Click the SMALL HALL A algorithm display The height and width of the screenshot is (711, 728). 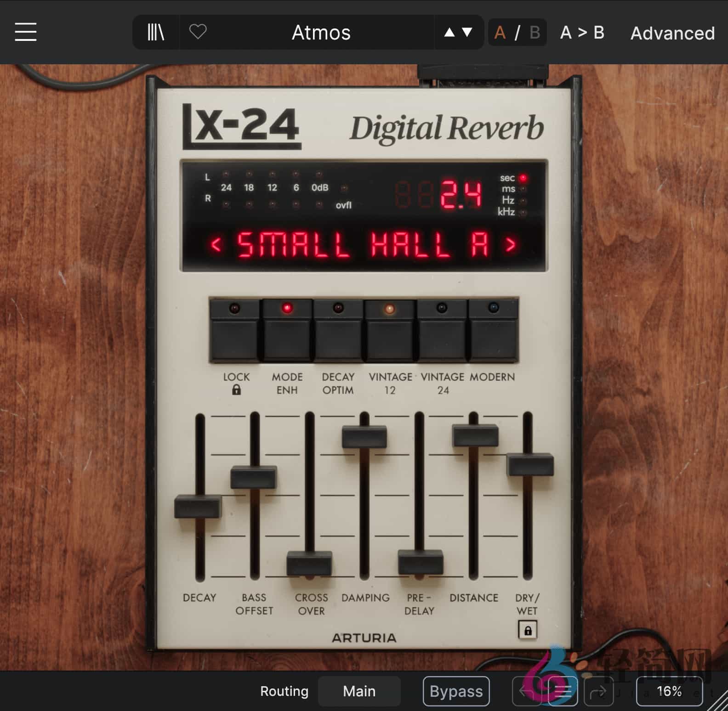point(363,244)
